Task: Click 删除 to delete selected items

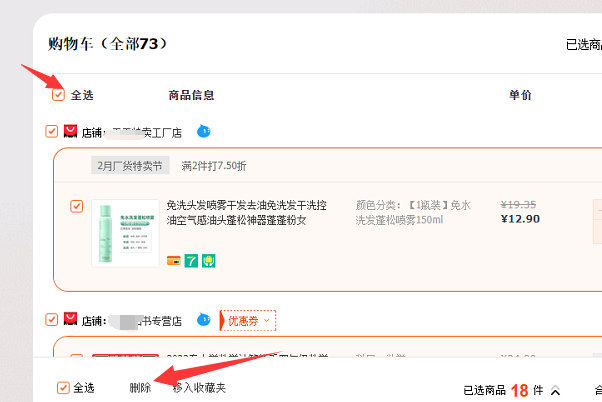Action: click(140, 388)
